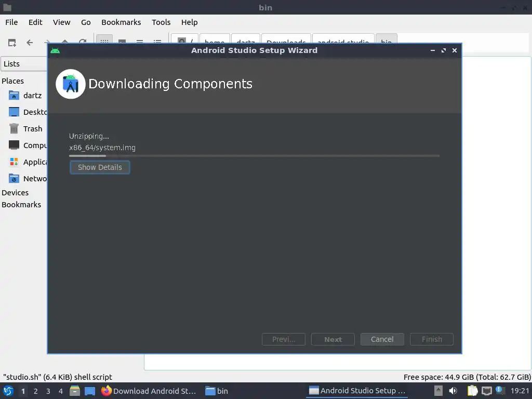The image size is (532, 399).
Task: Click the Devices section header
Action: (15, 193)
